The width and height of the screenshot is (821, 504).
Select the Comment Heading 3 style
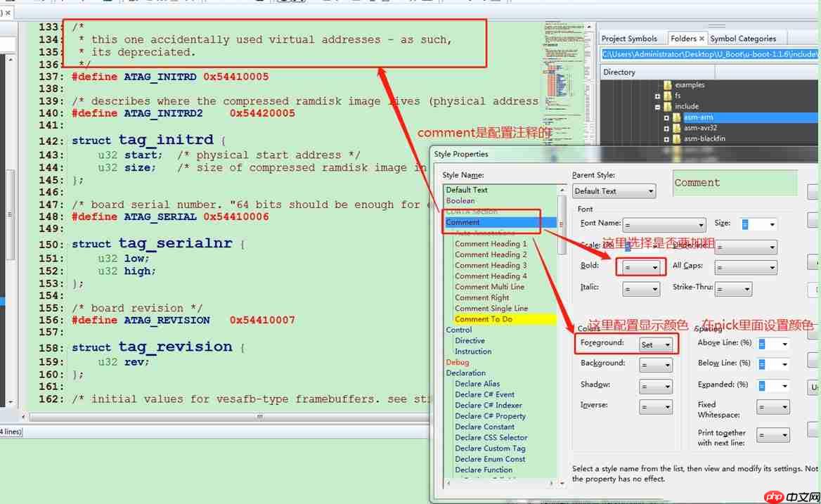pos(491,265)
